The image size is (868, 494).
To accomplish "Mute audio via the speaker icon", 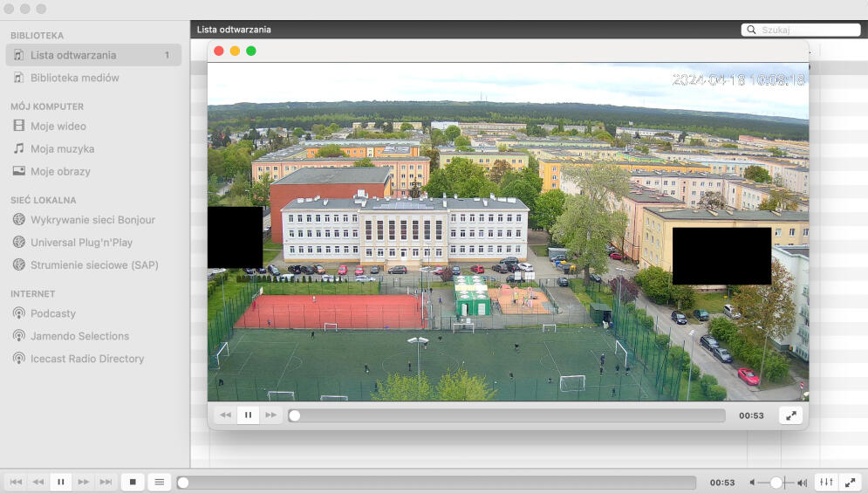I will coord(753,483).
